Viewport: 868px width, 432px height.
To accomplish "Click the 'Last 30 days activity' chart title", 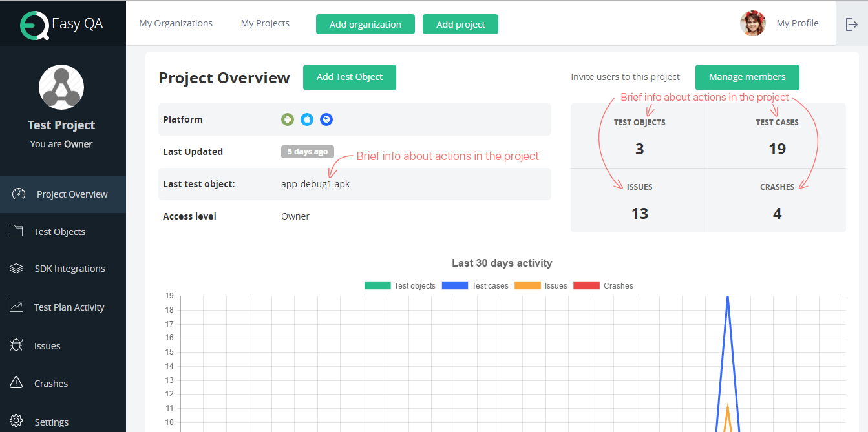I will (502, 263).
